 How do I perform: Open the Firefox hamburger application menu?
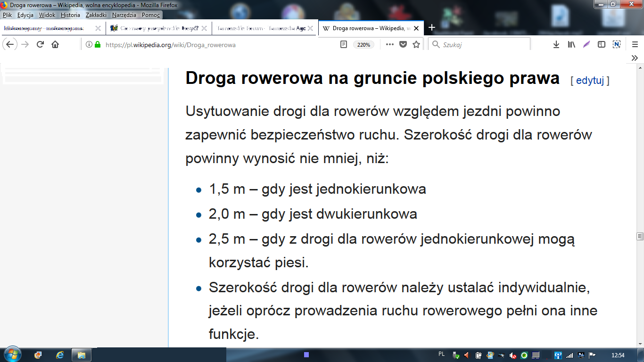635,44
